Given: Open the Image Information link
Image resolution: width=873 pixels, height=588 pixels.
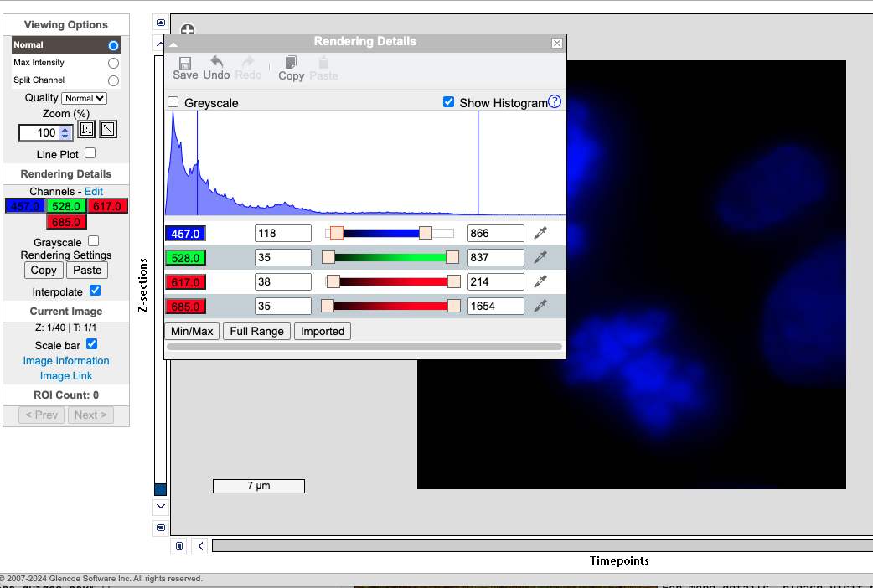Looking at the screenshot, I should pos(65,360).
